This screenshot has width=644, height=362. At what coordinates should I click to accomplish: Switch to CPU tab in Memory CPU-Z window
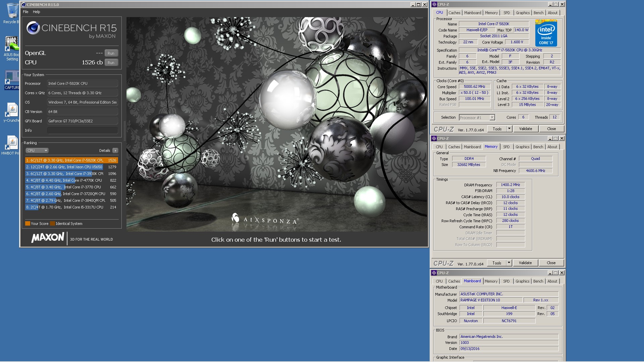(439, 147)
